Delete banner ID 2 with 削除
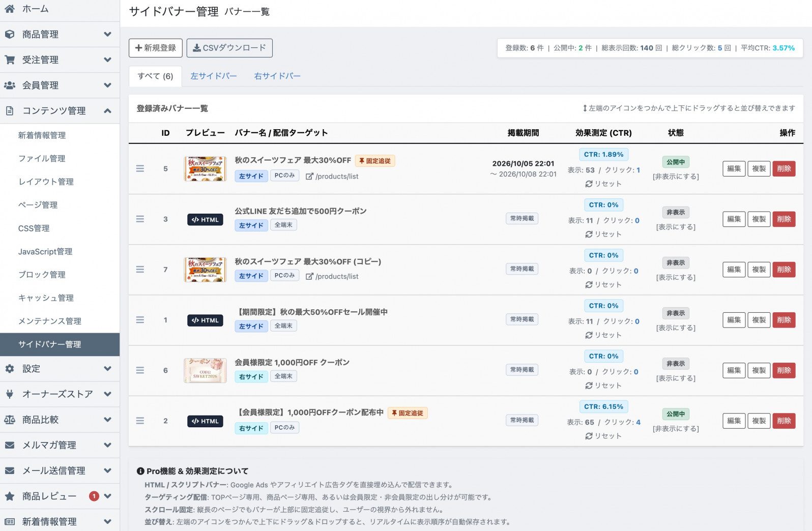 [x=784, y=421]
